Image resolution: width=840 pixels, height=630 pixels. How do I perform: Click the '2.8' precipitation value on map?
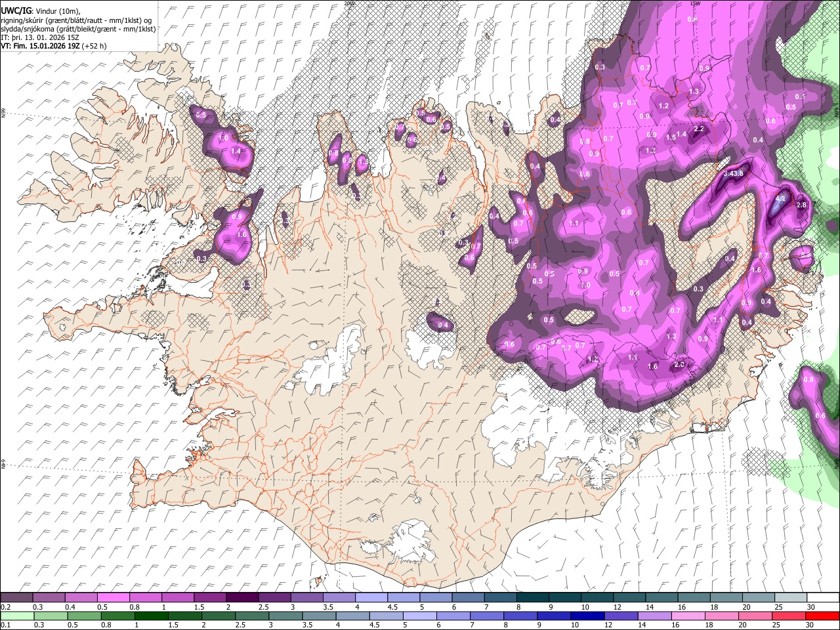801,205
